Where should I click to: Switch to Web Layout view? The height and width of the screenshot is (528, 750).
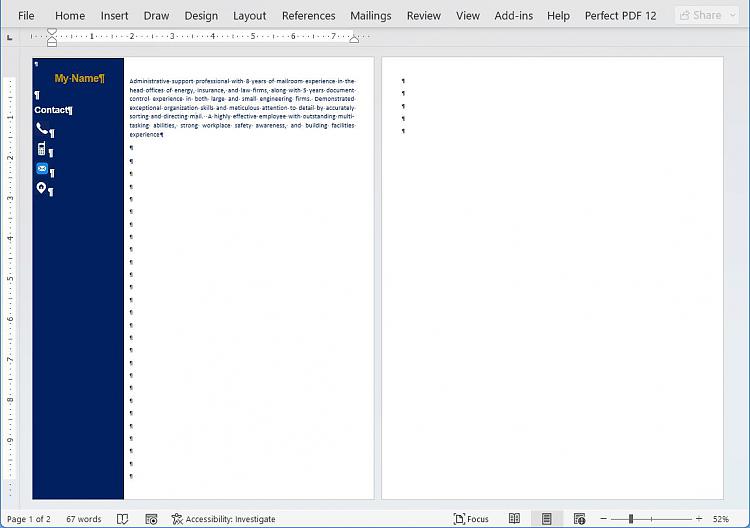(x=579, y=519)
